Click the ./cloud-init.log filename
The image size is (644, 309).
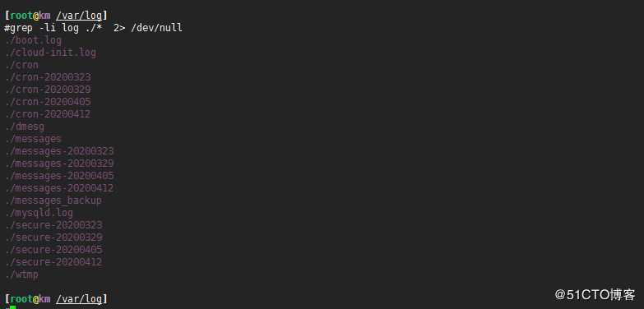click(50, 53)
